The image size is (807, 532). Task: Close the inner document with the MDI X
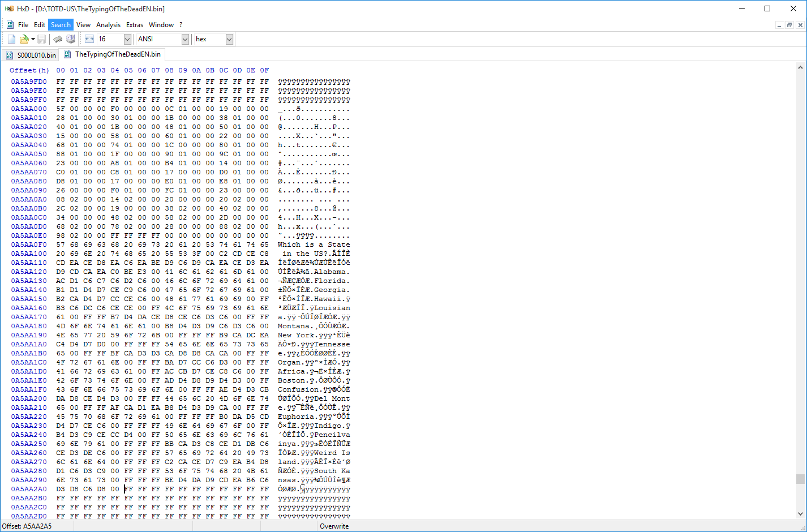point(800,25)
